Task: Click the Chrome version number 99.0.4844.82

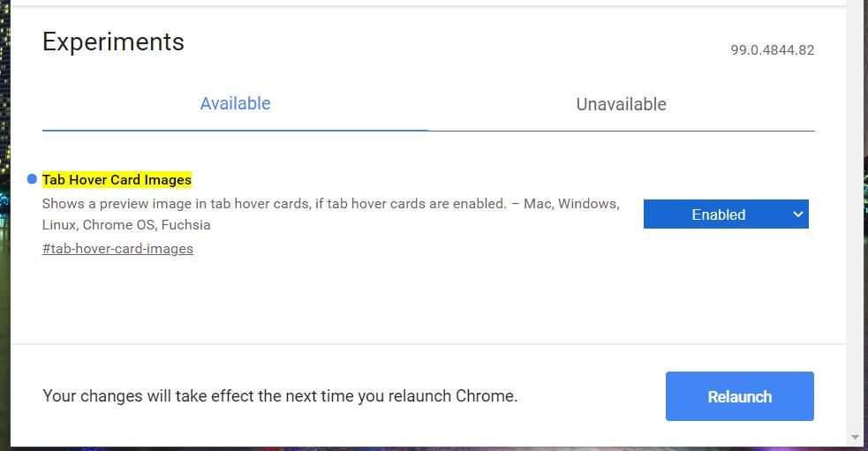Action: pos(772,50)
